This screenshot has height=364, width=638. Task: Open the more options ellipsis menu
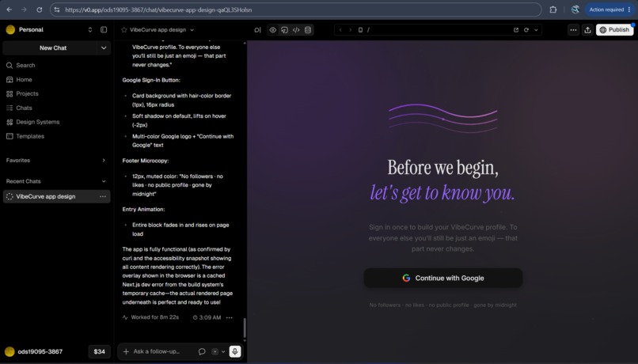point(573,30)
